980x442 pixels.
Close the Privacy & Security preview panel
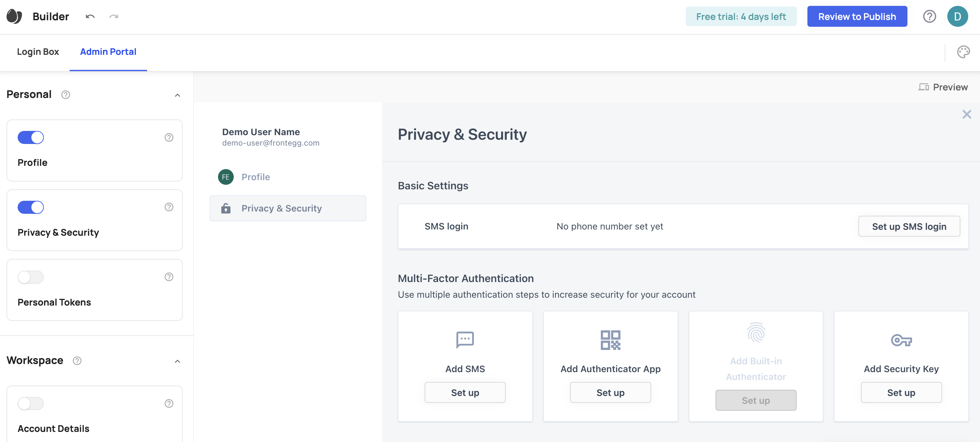[x=967, y=114]
